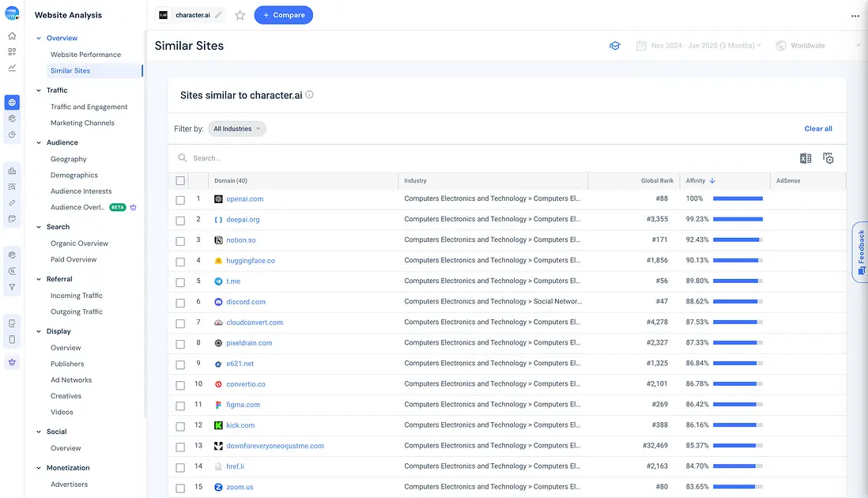The image size is (868, 498).
Task: Open Traffic and Engagement in sidebar
Action: (89, 107)
